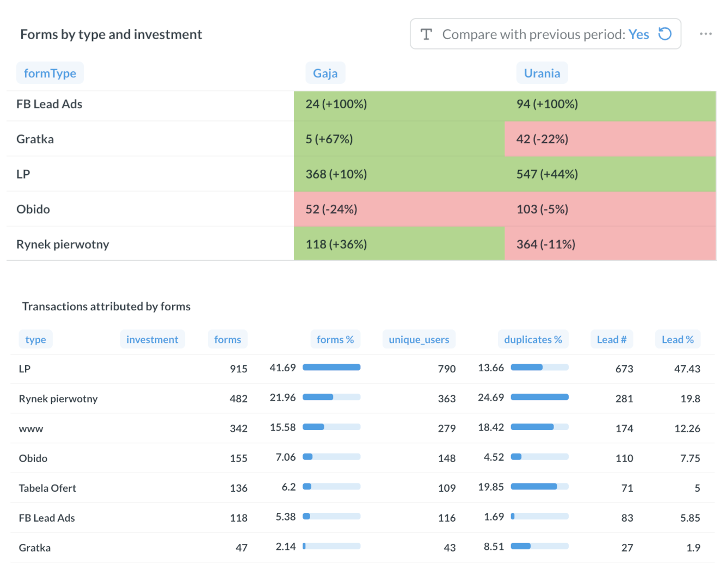Viewport: 726px width, 588px height.
Task: Click the unique_users column chip
Action: pos(419,339)
